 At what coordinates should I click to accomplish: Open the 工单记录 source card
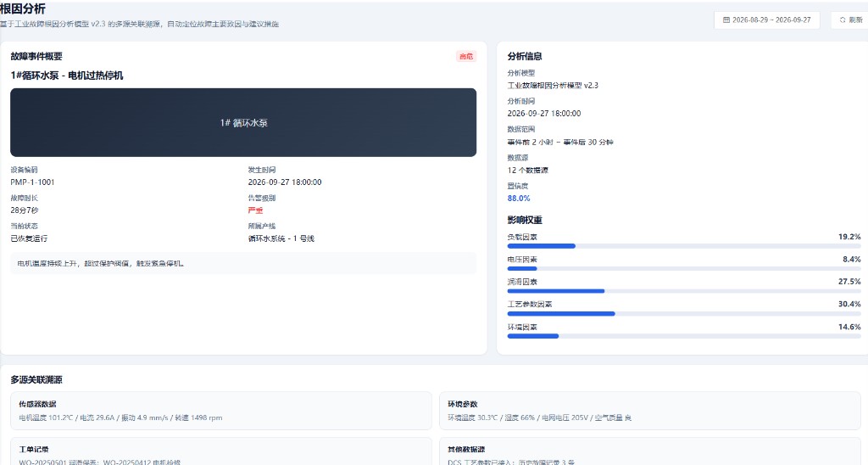[x=221, y=451]
